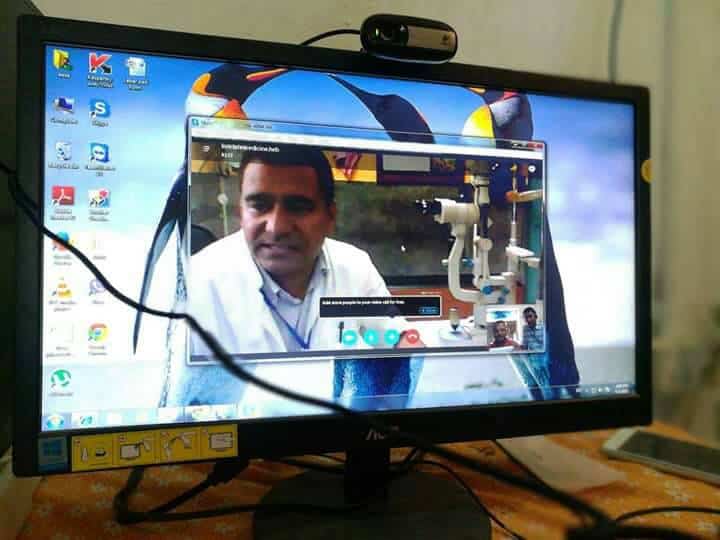Click the plus button in call controls

391,337
